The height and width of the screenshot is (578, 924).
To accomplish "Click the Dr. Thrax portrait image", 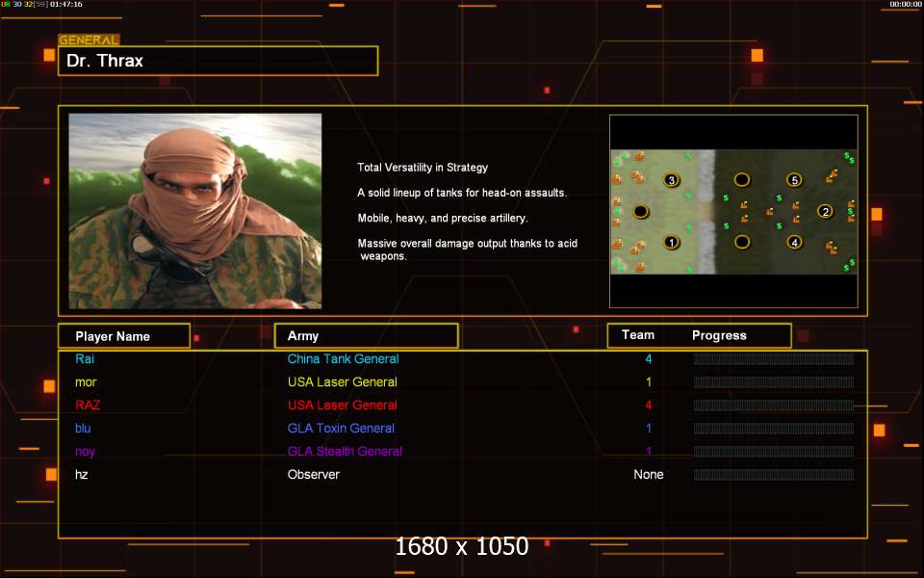I will [195, 211].
